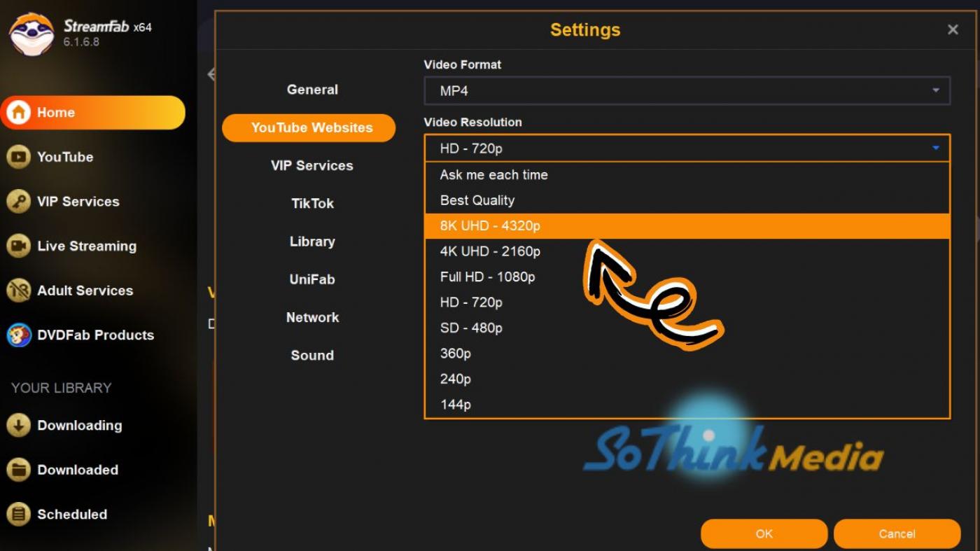Dismiss changes using the Cancel button

click(x=897, y=533)
